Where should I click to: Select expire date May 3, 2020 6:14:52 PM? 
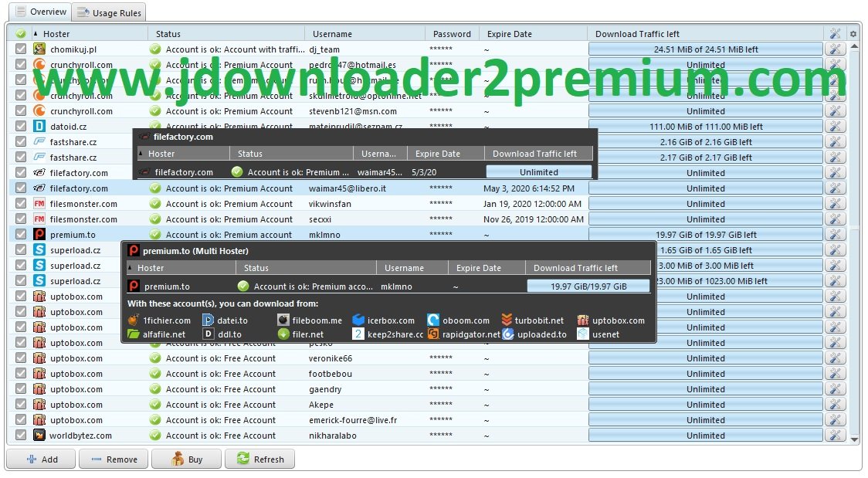coord(529,188)
